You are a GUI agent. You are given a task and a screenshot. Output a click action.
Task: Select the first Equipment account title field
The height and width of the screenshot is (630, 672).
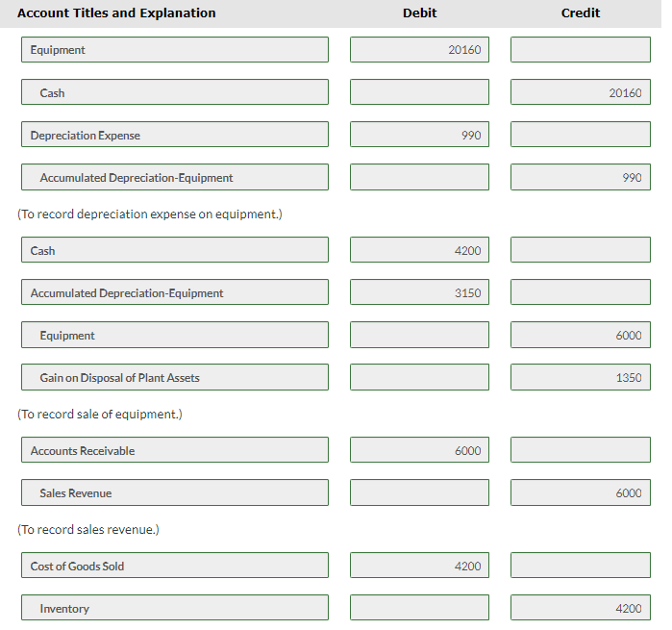tap(175, 49)
